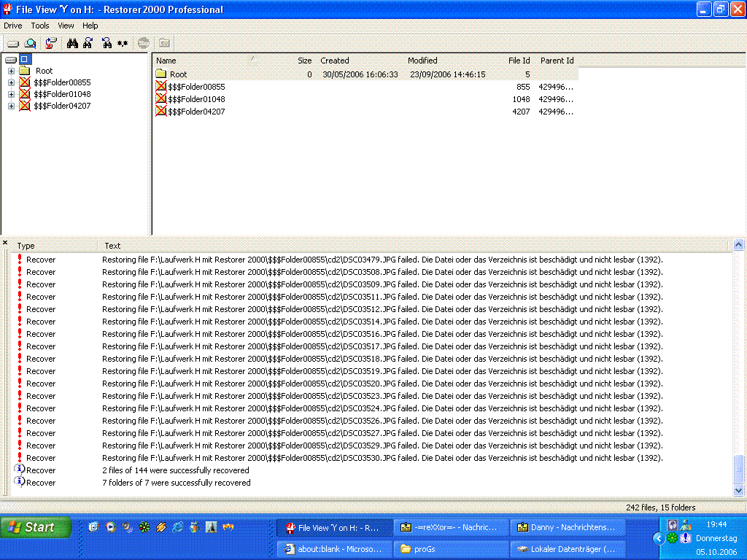Click the drive icon in the toolbar
This screenshot has width=747, height=560.
point(13,44)
